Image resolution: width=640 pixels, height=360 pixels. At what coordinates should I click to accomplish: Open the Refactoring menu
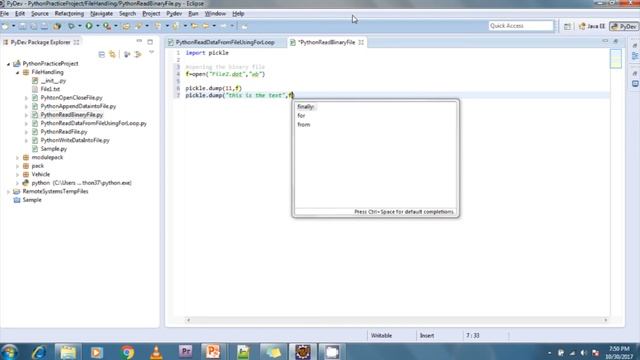[x=69, y=13]
